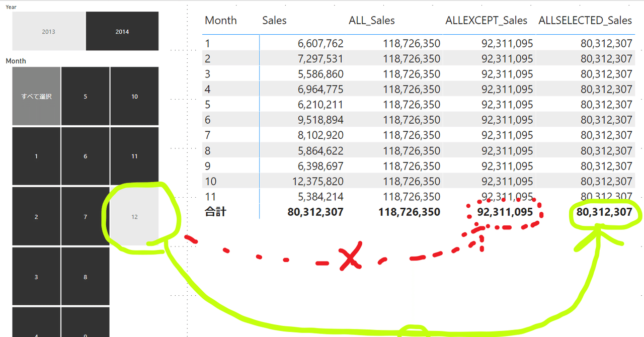Sort table by the Sales column header

[274, 20]
